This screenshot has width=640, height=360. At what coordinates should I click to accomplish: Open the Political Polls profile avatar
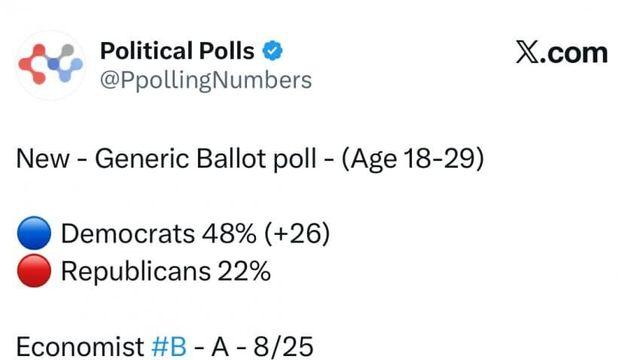tap(51, 65)
